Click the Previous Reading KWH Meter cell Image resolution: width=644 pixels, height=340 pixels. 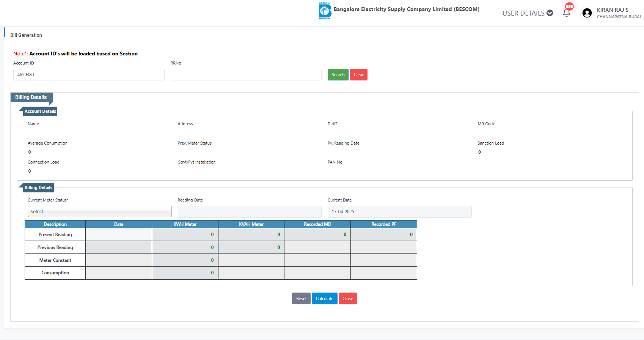[185, 247]
